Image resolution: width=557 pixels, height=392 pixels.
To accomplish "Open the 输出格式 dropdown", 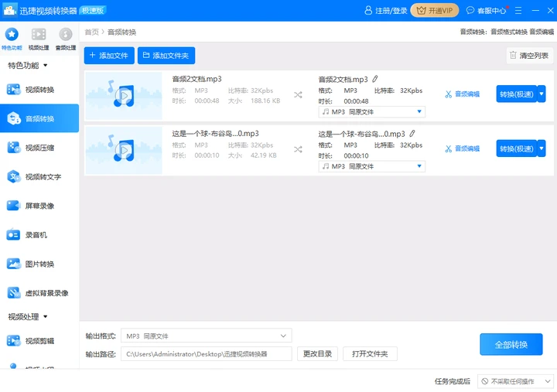I will 207,336.
